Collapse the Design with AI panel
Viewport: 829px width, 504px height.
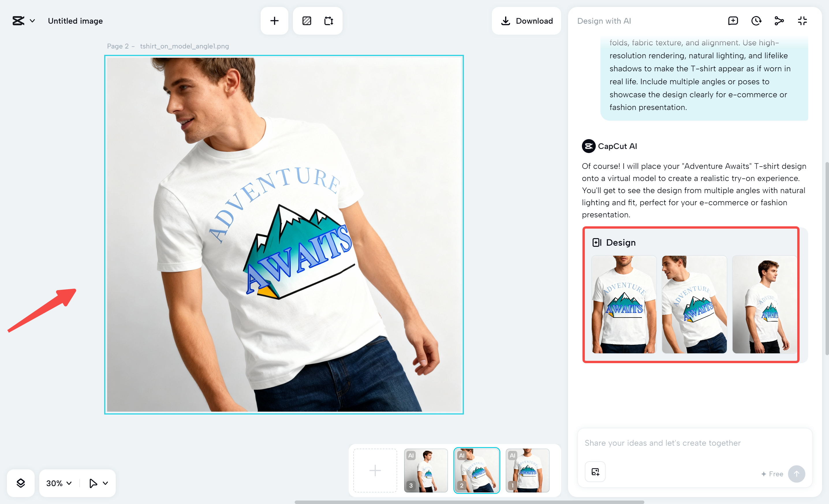(802, 20)
